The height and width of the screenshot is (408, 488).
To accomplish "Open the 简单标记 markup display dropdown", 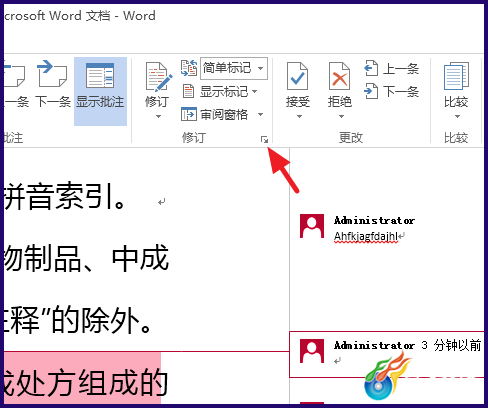I will point(234,68).
